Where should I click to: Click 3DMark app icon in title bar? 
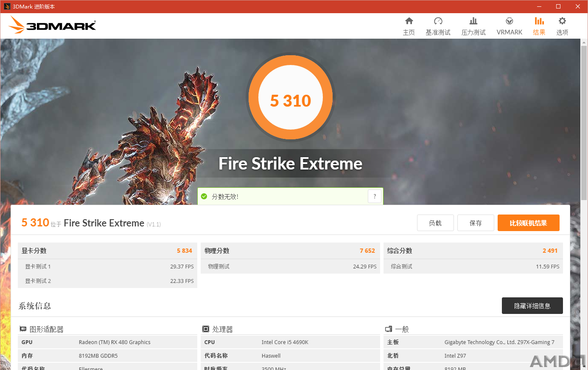pos(7,6)
